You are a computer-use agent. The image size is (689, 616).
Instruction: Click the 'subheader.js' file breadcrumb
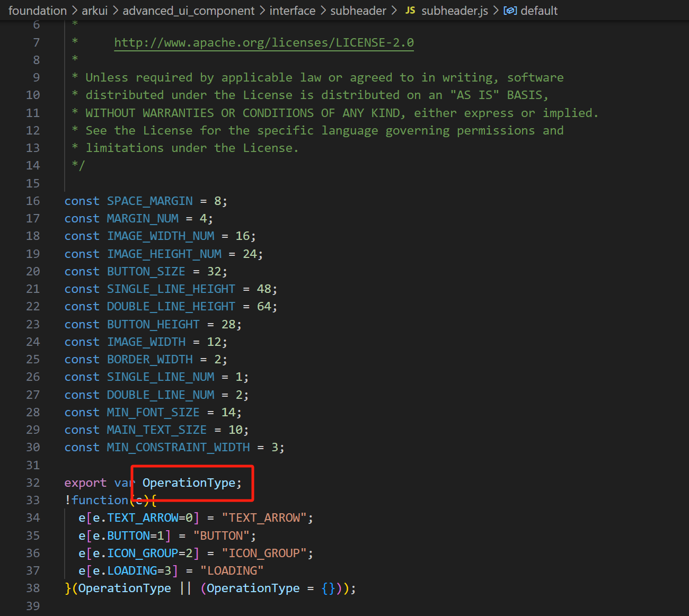point(455,11)
